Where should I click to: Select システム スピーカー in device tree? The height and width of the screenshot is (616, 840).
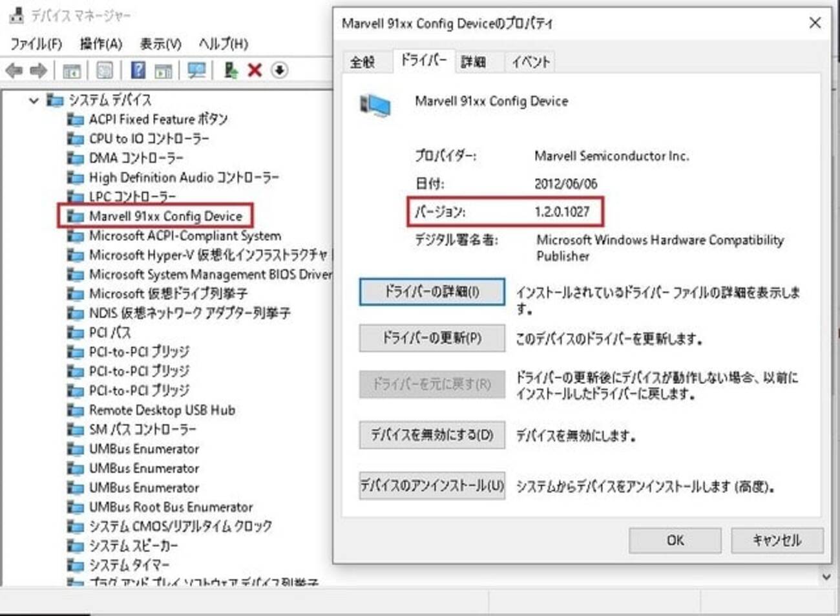[x=123, y=546]
